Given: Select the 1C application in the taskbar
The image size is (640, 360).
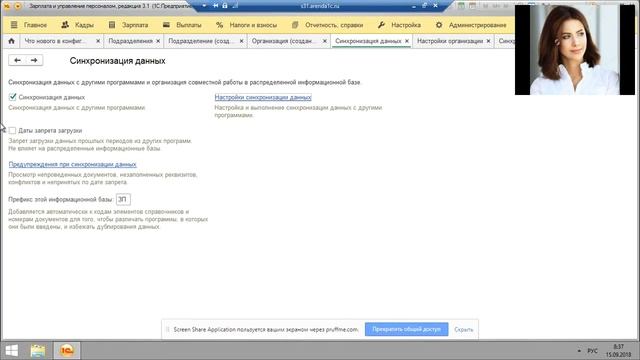Looking at the screenshot, I should pyautogui.click(x=67, y=350).
